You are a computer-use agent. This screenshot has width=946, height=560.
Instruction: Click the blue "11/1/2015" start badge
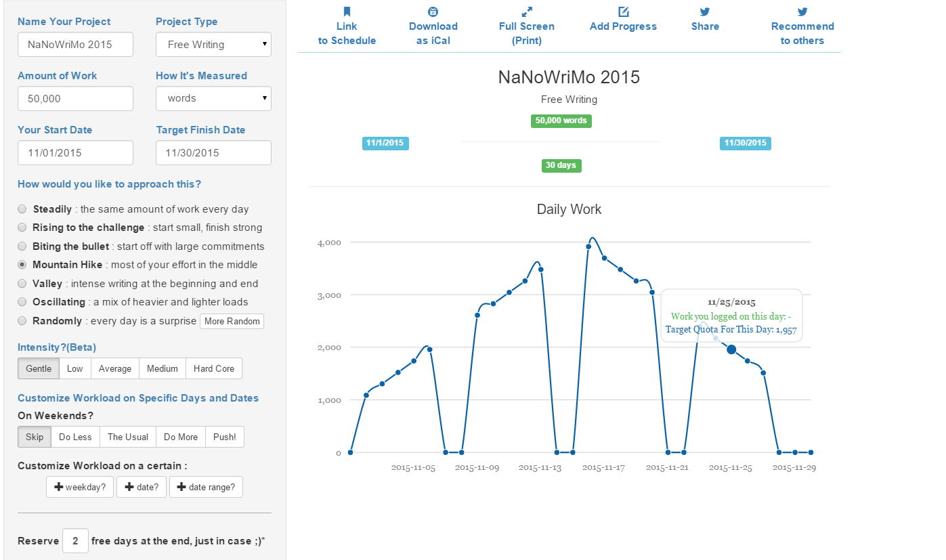click(x=385, y=143)
